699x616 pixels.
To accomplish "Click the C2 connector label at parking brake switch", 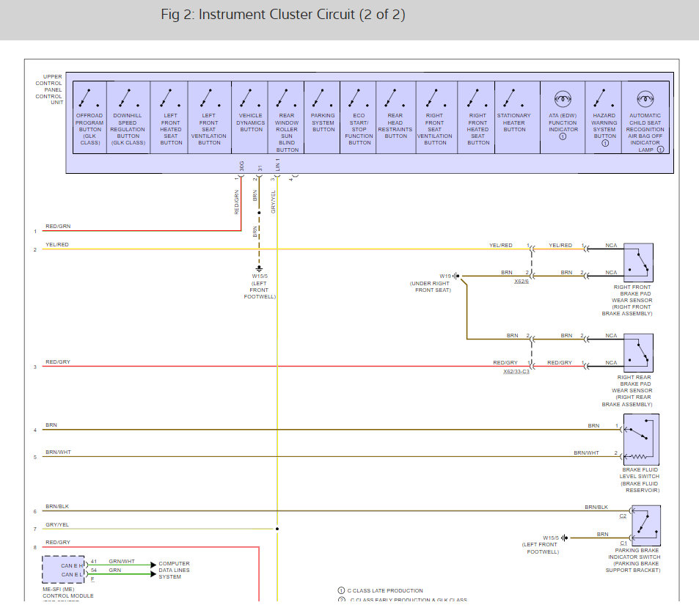I will click(x=623, y=516).
